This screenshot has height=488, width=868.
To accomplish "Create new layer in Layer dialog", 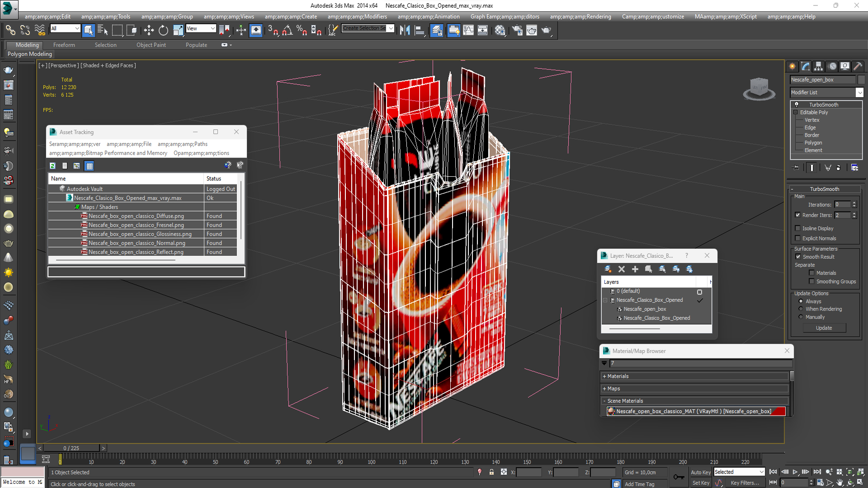I will (608, 269).
